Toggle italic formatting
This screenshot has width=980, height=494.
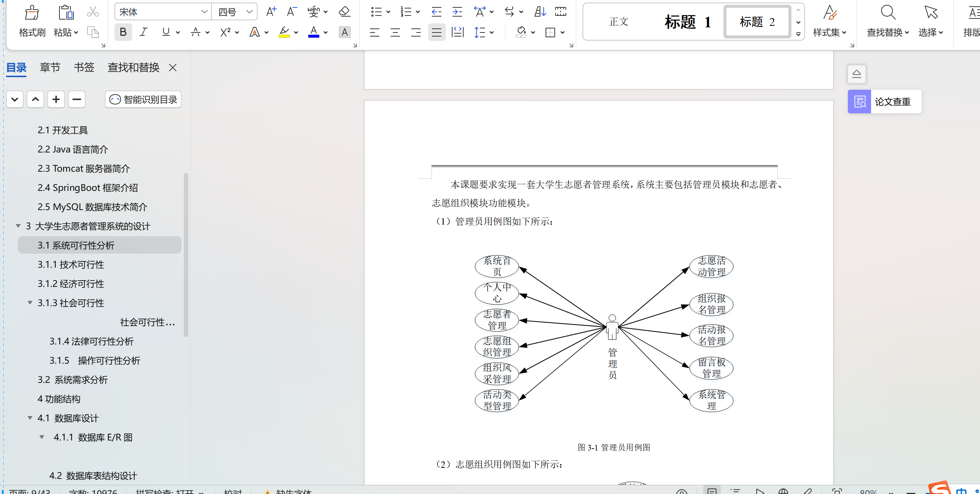click(x=144, y=32)
